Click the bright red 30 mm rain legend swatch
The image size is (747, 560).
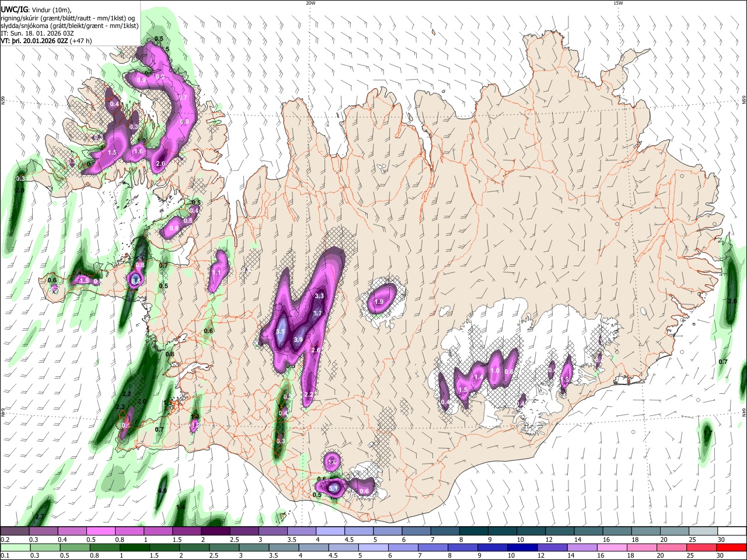point(732,547)
